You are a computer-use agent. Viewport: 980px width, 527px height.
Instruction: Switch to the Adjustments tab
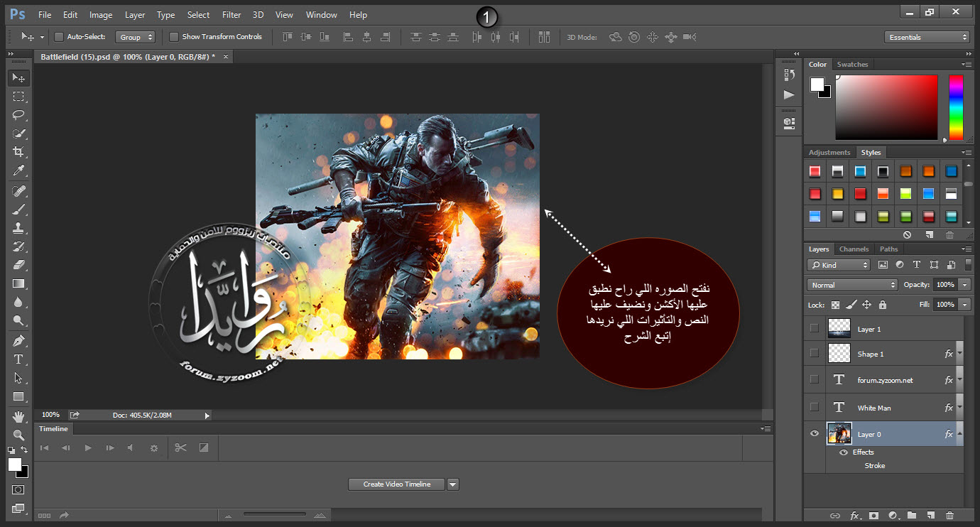(829, 153)
